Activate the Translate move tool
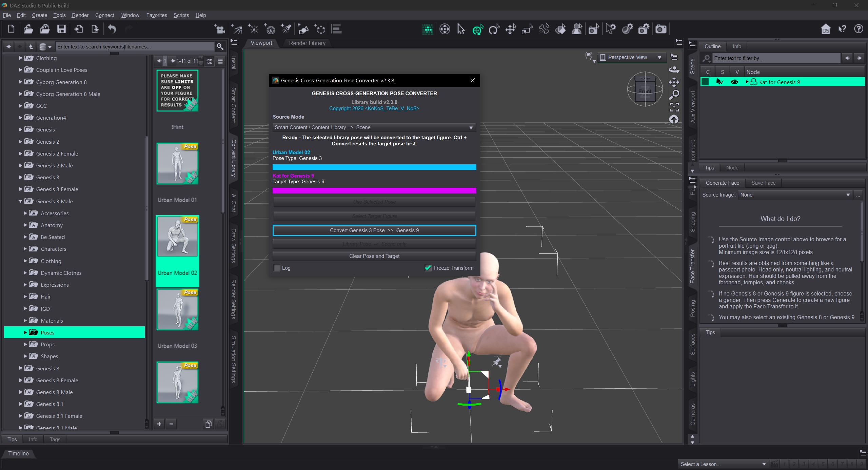 511,29
